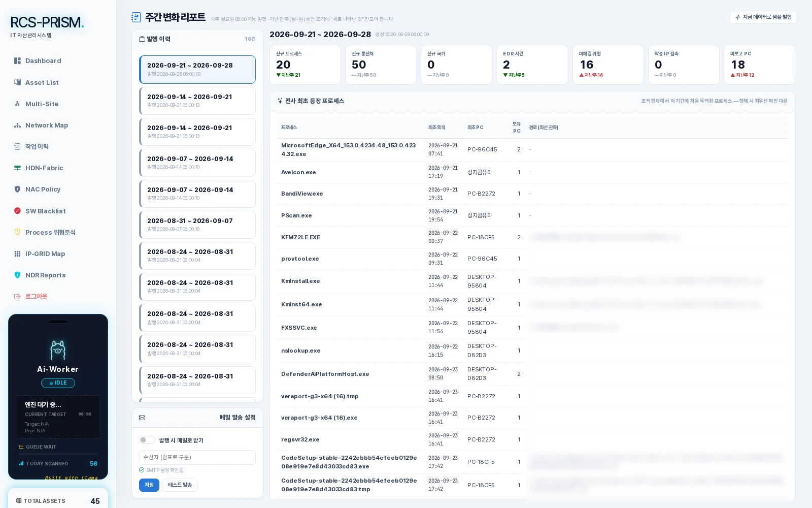The image size is (812, 508).
Task: Click the NDR Reports shield icon
Action: click(x=17, y=275)
